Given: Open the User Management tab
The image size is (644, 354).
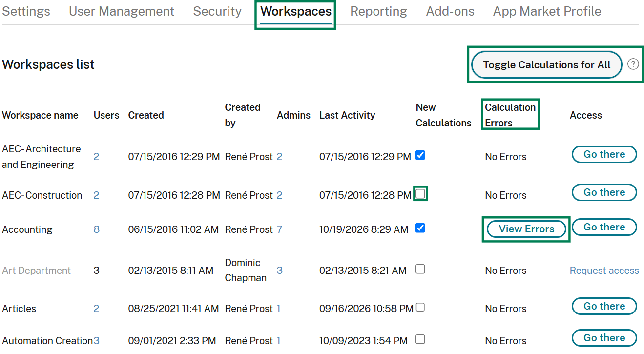Looking at the screenshot, I should click(x=122, y=11).
